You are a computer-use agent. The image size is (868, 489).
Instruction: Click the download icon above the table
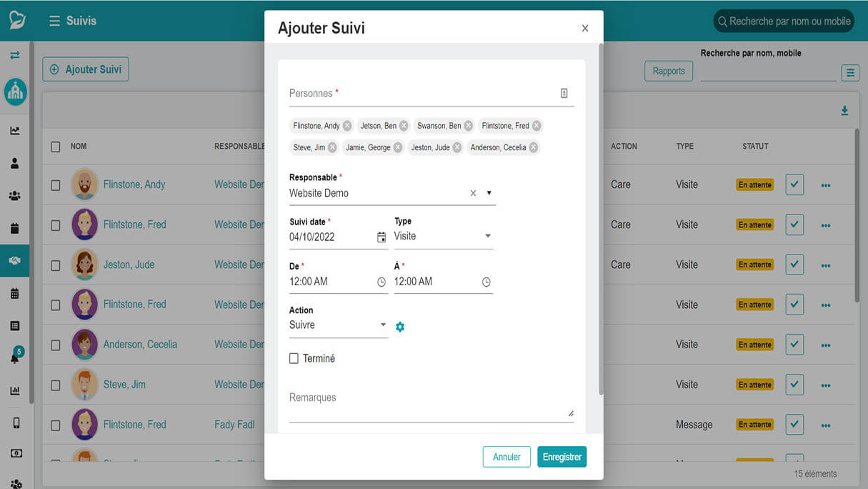coord(844,111)
